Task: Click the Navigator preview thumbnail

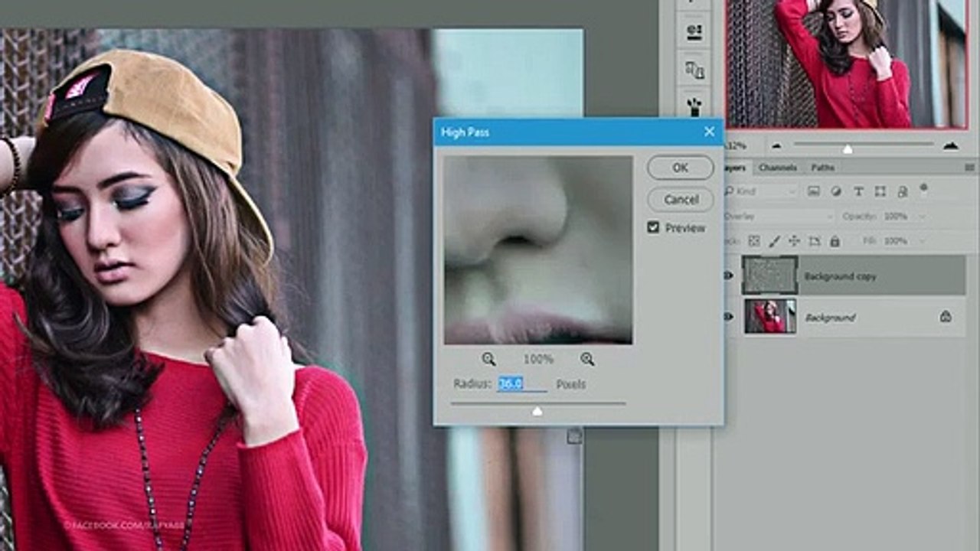Action: 847,64
